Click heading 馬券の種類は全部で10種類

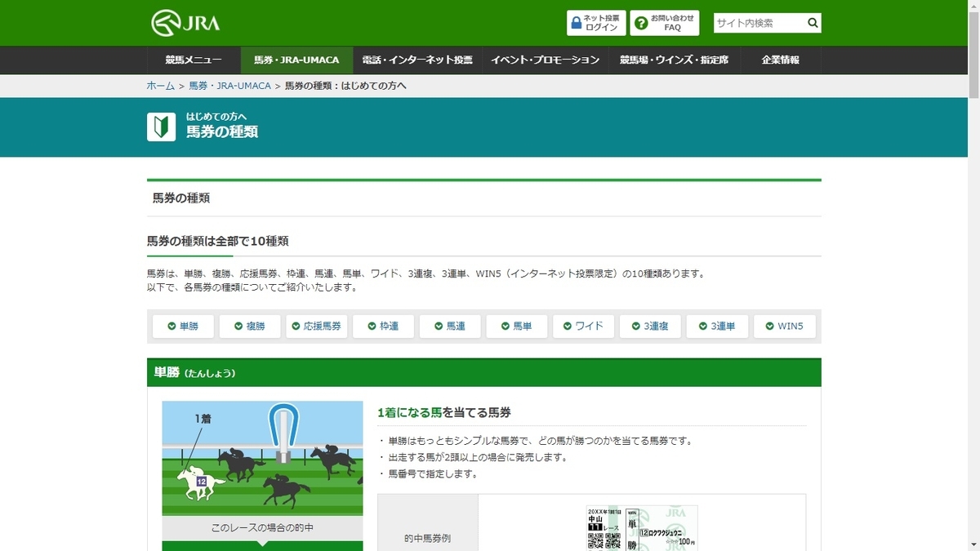[x=217, y=242]
